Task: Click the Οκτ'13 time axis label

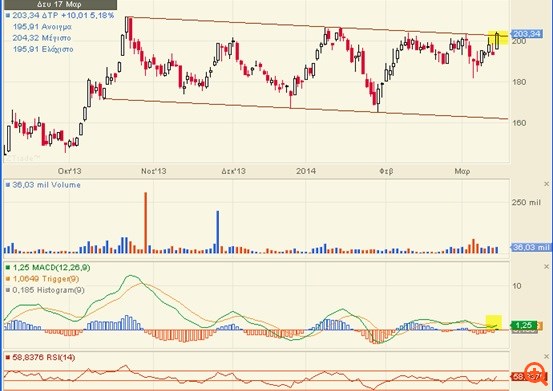Action: (x=69, y=171)
